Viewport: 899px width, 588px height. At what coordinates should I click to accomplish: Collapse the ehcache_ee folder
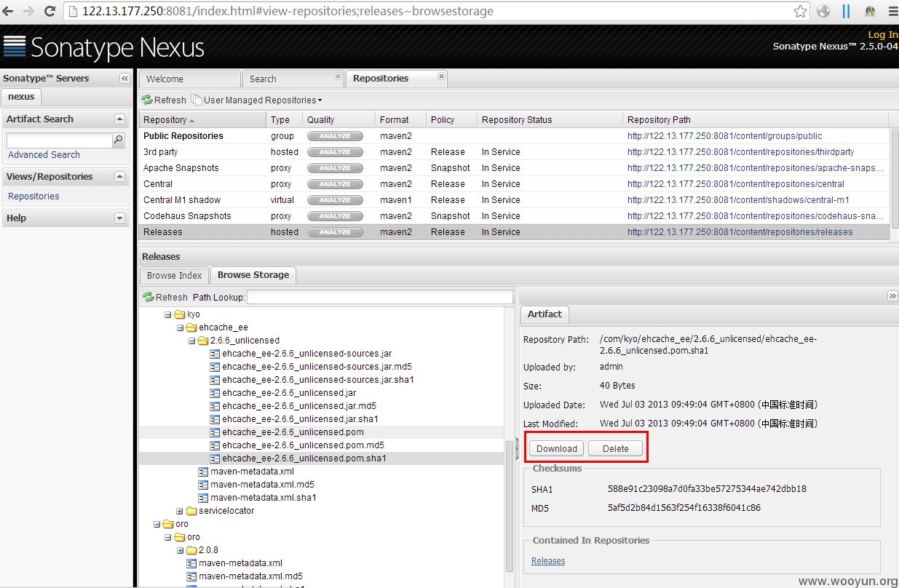180,327
